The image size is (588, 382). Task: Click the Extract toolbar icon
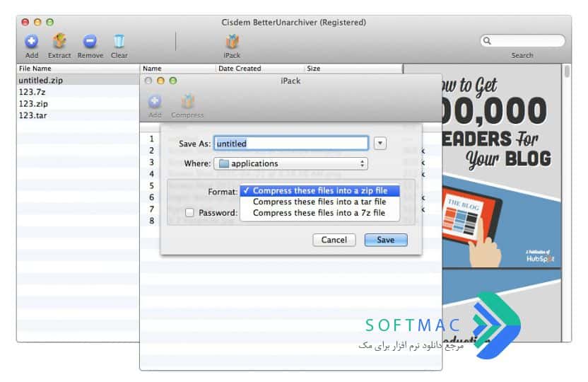pyautogui.click(x=59, y=41)
